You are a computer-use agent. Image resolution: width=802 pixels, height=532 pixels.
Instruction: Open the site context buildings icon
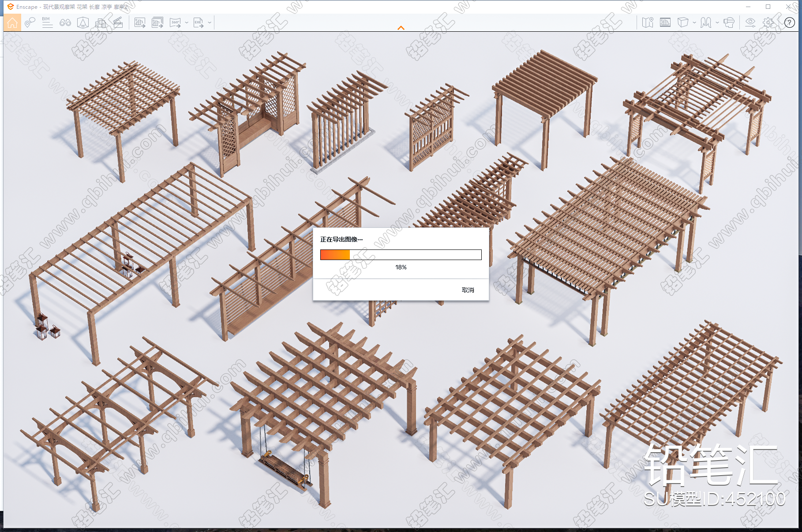click(101, 22)
